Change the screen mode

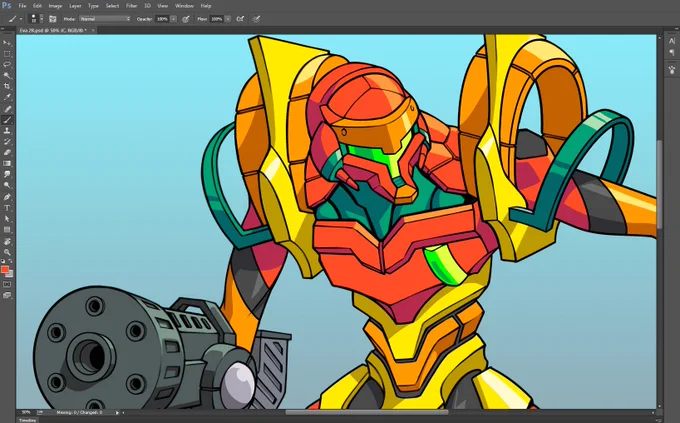coord(7,295)
